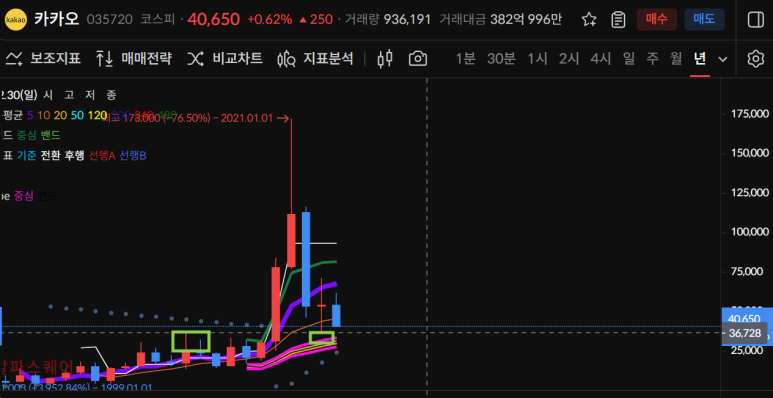Click the 비교차트 shuffle icon

coord(195,59)
